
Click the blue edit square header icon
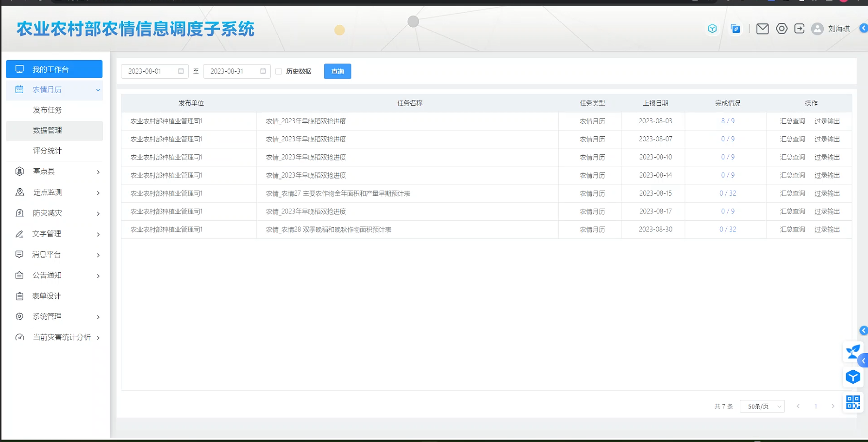pyautogui.click(x=735, y=29)
